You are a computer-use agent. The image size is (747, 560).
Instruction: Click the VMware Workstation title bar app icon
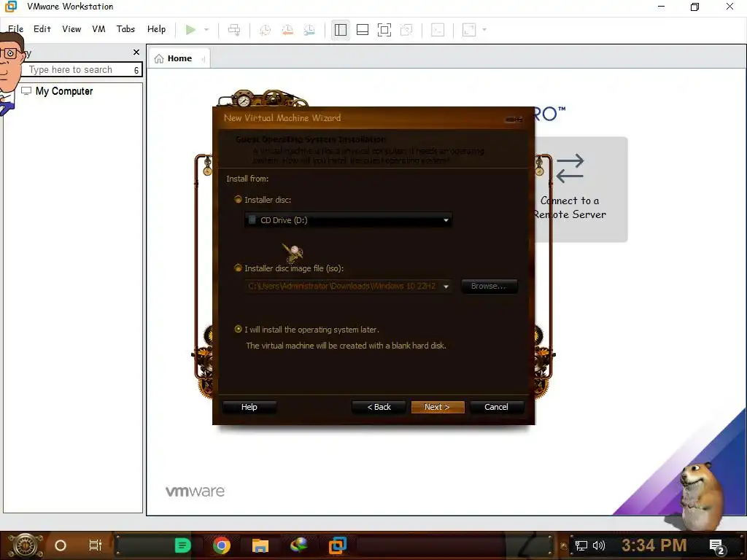point(10,7)
